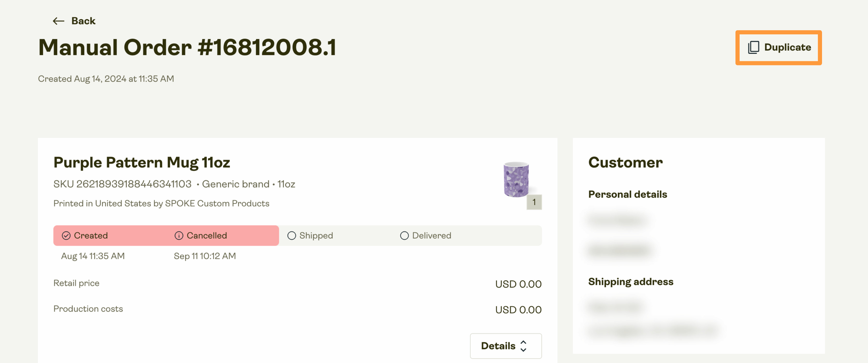Click the checkmark icon on Created status

pos(66,236)
